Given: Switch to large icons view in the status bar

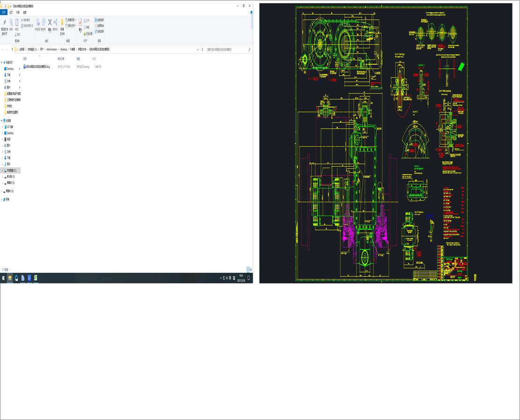Looking at the screenshot, I should coord(251,270).
